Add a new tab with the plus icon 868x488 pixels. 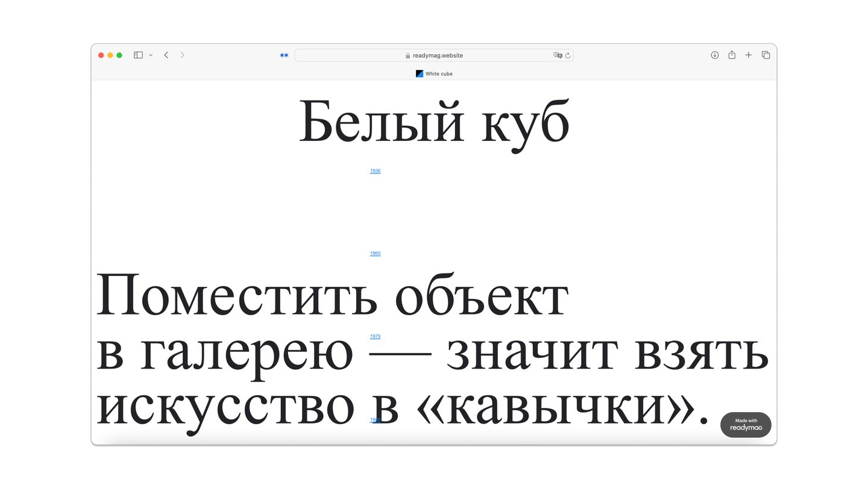tap(749, 55)
